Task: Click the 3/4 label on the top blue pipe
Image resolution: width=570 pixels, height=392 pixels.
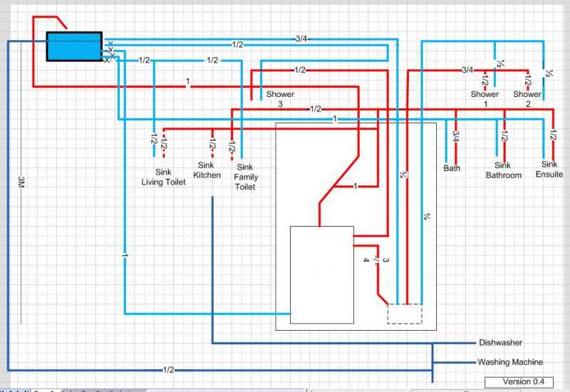Action: coord(301,38)
